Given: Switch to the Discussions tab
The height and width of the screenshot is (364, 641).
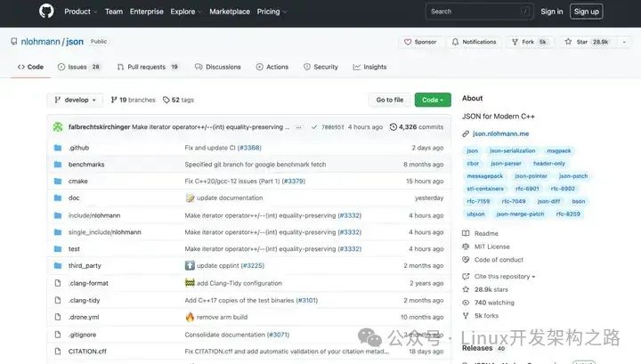Looking at the screenshot, I should (x=218, y=67).
